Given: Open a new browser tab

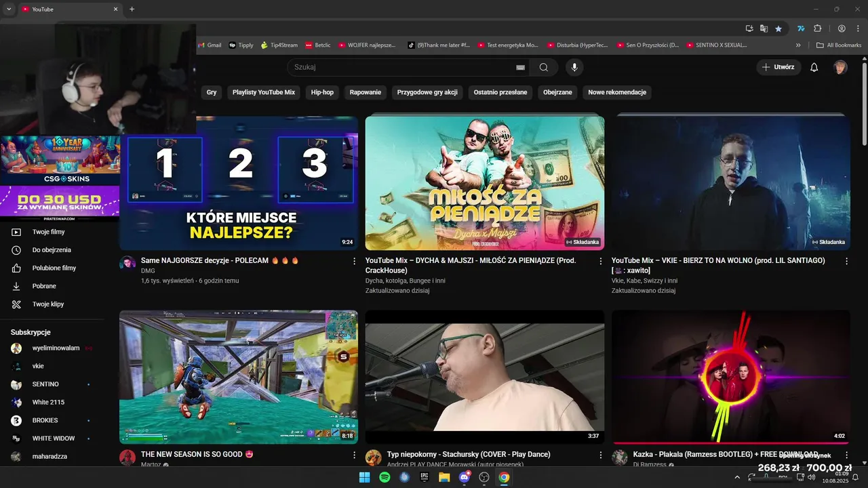Looking at the screenshot, I should [x=132, y=9].
